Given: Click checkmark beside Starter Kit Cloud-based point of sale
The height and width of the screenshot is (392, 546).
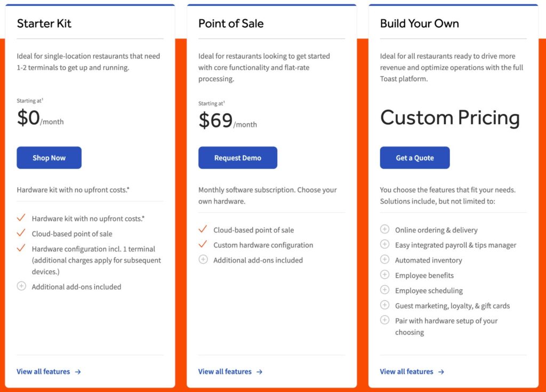Looking at the screenshot, I should (21, 233).
